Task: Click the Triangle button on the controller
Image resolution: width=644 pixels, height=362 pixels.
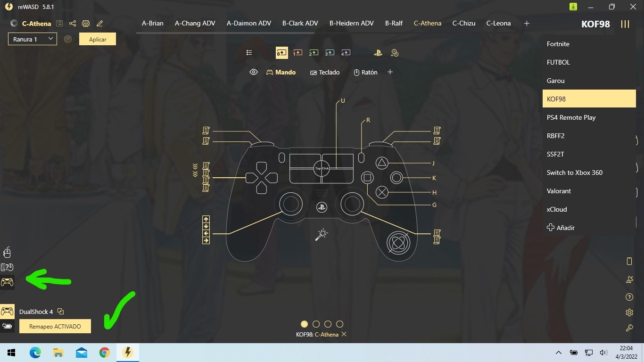Action: click(382, 164)
